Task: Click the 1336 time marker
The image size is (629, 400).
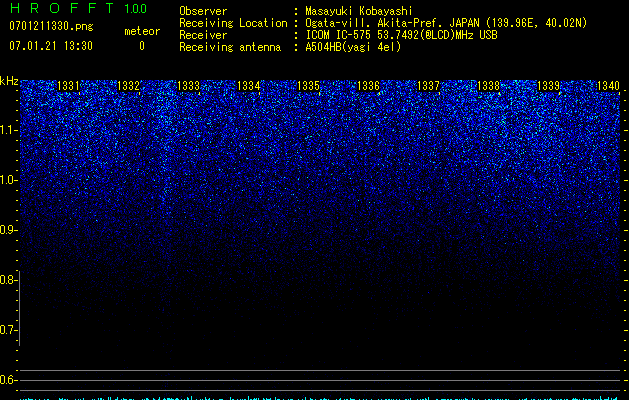Action: point(368,86)
